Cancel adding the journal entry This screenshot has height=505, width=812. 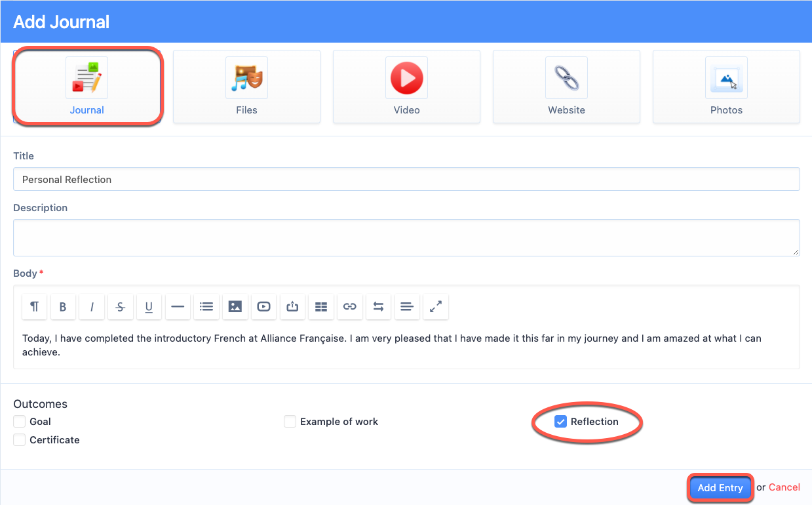point(784,487)
